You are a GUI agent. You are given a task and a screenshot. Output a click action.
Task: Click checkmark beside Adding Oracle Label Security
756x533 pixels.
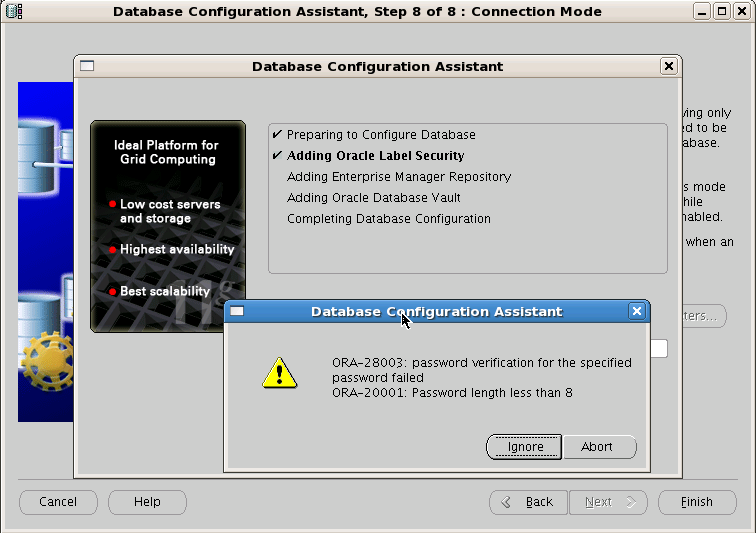point(277,155)
